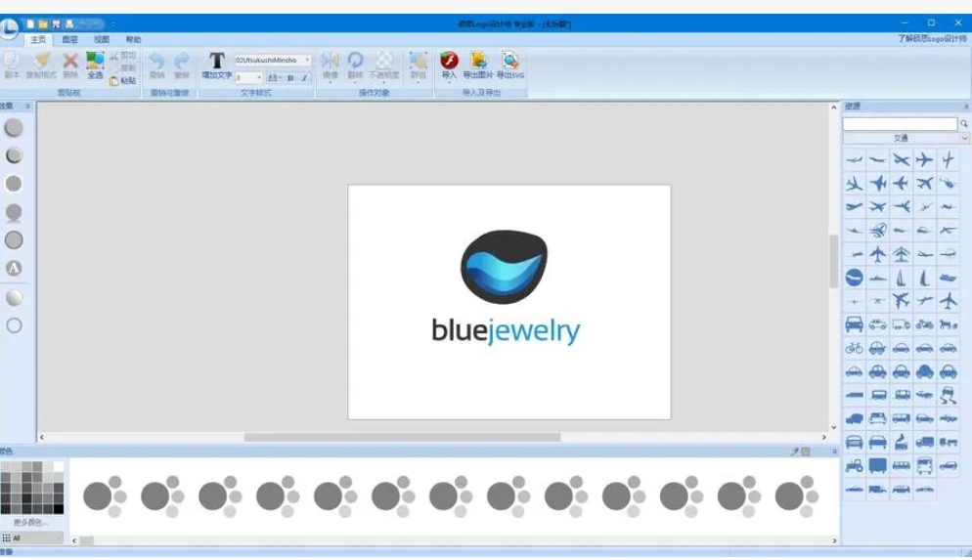Click the 全选 select all icon

[95, 61]
